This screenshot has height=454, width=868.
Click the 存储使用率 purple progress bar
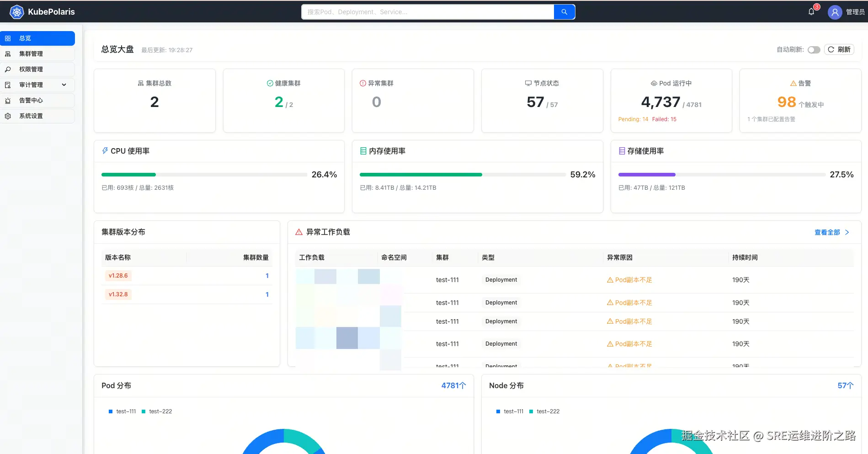point(646,175)
